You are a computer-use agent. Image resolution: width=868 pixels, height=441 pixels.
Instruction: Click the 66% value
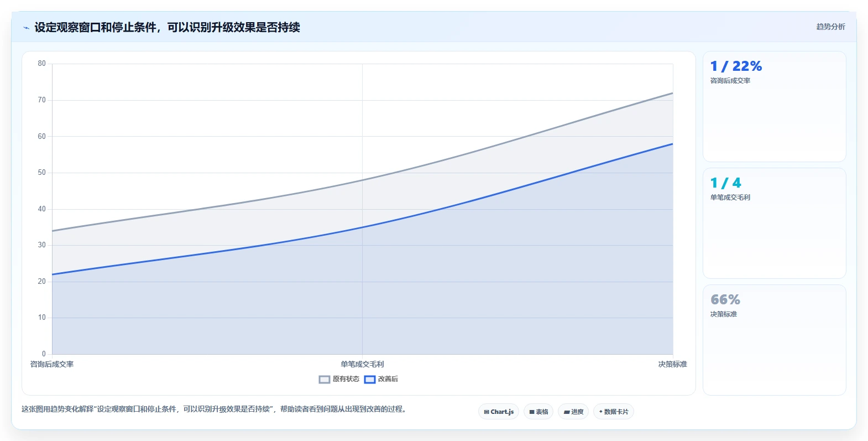725,300
